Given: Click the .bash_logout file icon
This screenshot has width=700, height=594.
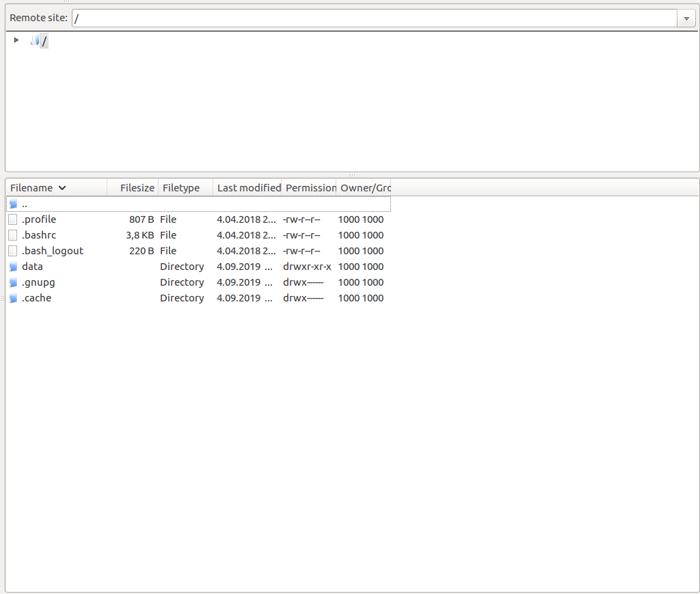Looking at the screenshot, I should (13, 251).
